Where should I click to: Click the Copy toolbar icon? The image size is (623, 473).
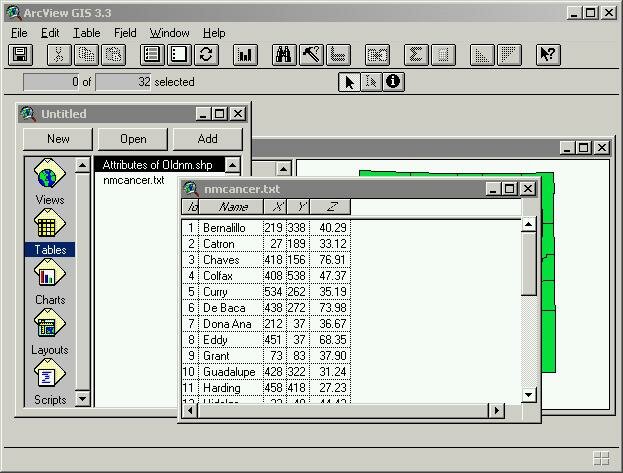pyautogui.click(x=86, y=54)
